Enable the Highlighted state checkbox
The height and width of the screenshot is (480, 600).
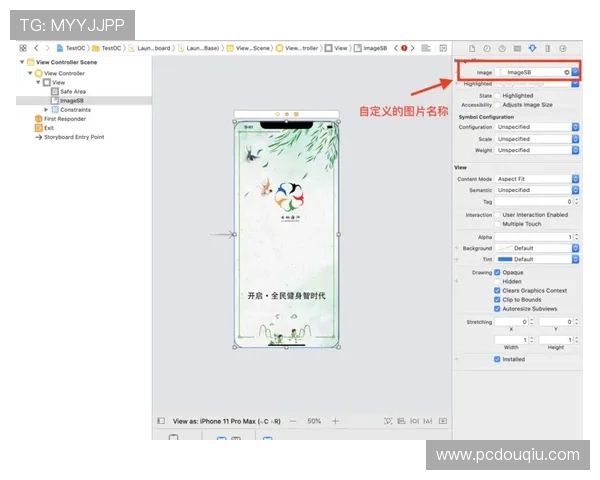coord(497,96)
